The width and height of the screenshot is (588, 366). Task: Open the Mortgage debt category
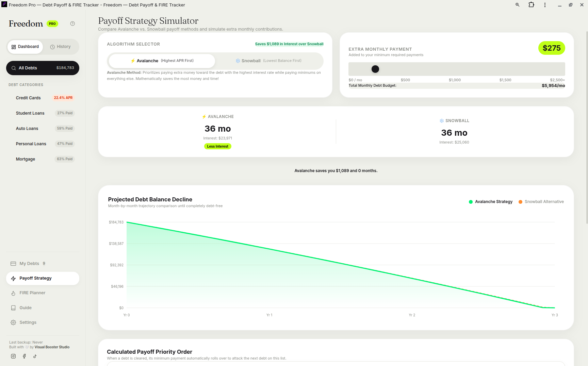pos(43,159)
